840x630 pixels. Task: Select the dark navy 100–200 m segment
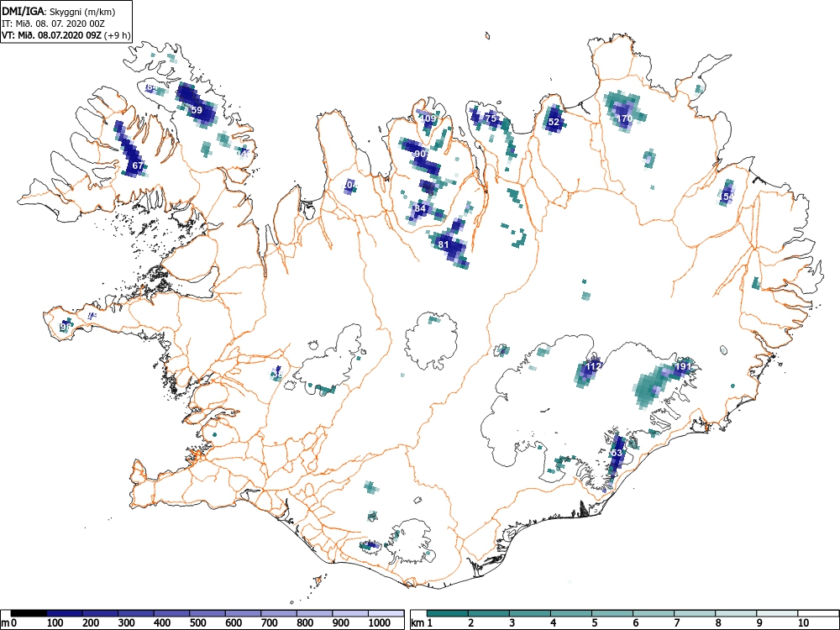click(65, 613)
